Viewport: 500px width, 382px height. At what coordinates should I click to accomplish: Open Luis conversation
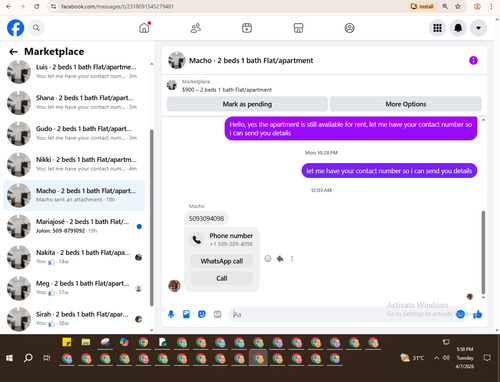click(x=74, y=72)
